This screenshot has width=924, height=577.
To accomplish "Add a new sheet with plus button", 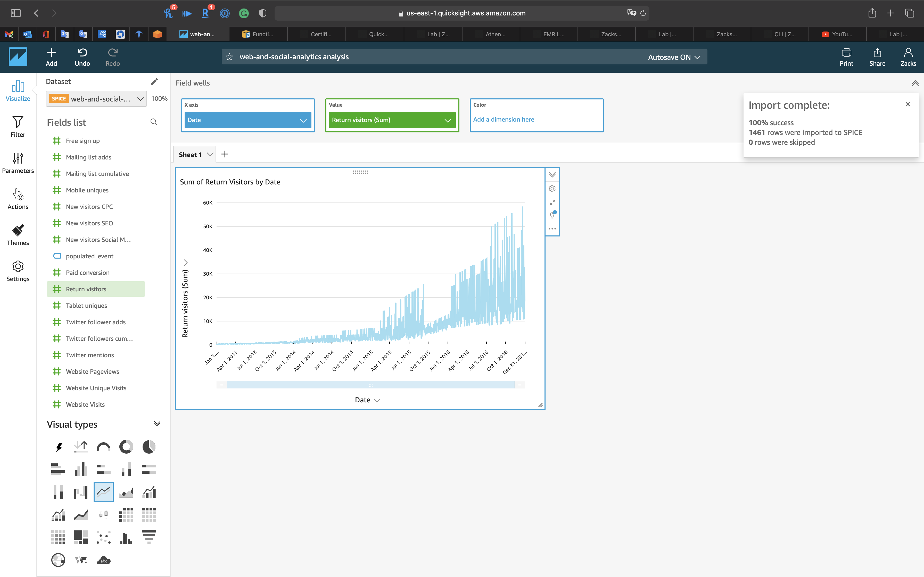I will point(225,154).
